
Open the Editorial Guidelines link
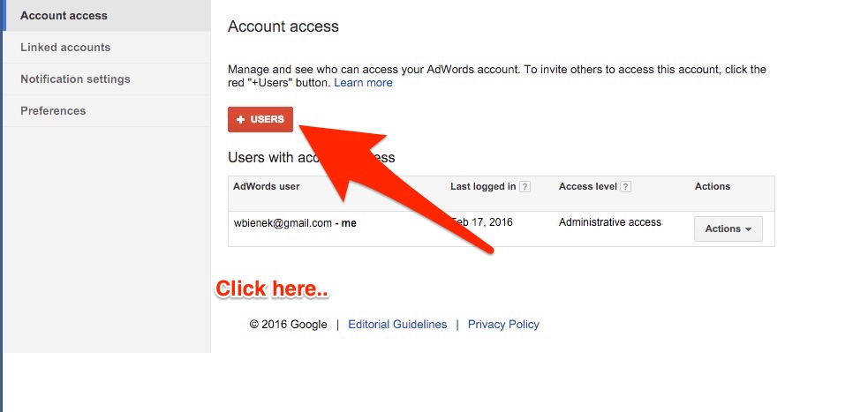(397, 325)
